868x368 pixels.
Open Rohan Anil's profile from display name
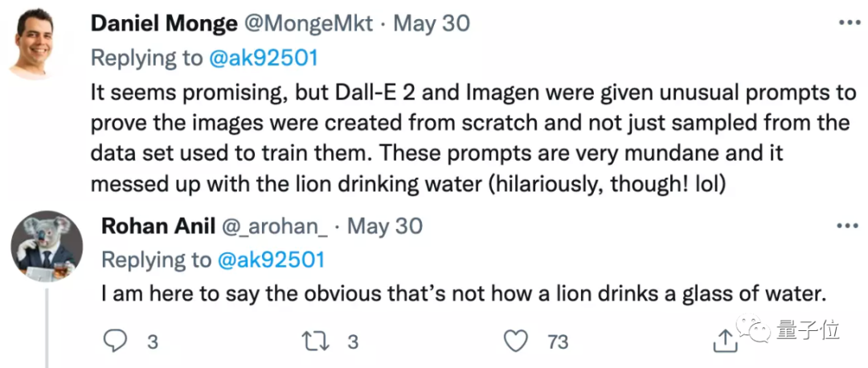pos(158,227)
